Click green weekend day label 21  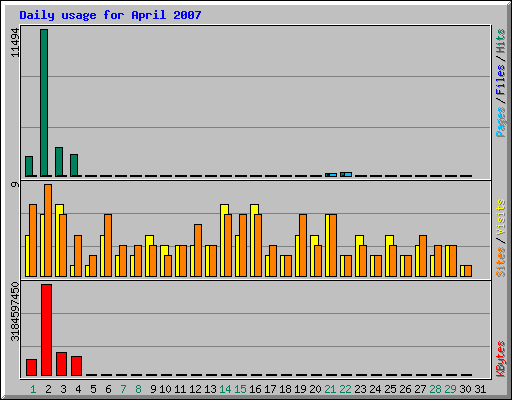(330, 389)
